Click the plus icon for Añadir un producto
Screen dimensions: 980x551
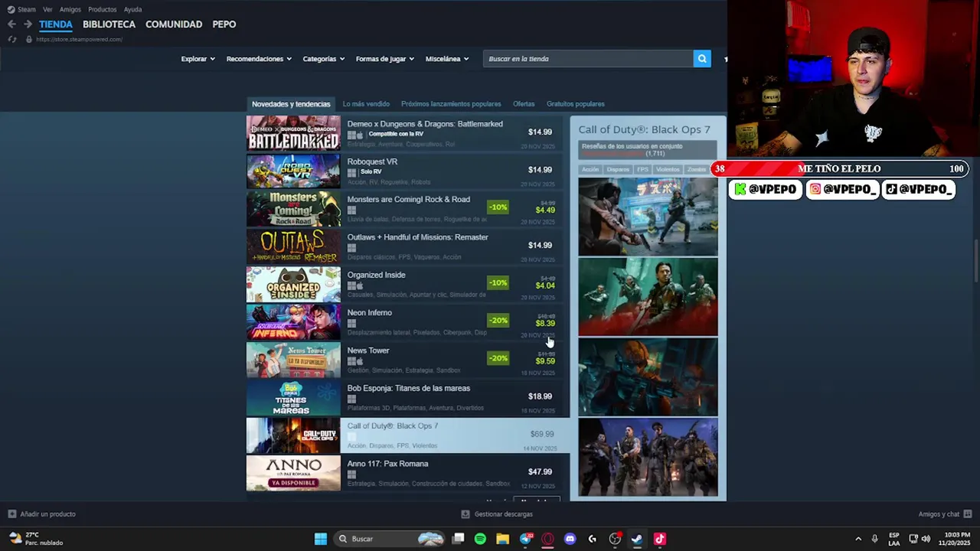11,514
